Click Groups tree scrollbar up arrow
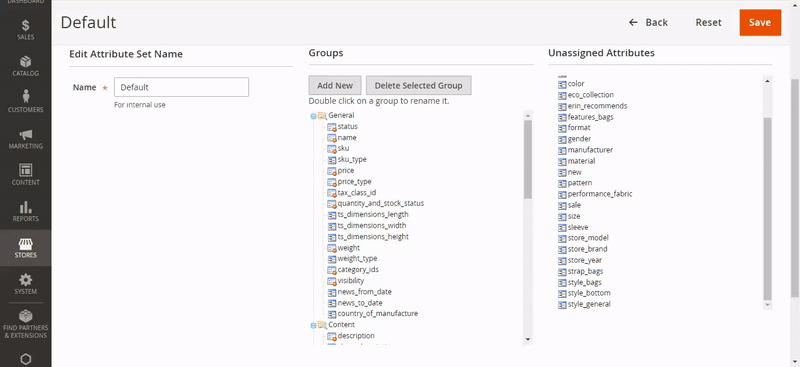The width and height of the screenshot is (800, 367). tap(528, 116)
